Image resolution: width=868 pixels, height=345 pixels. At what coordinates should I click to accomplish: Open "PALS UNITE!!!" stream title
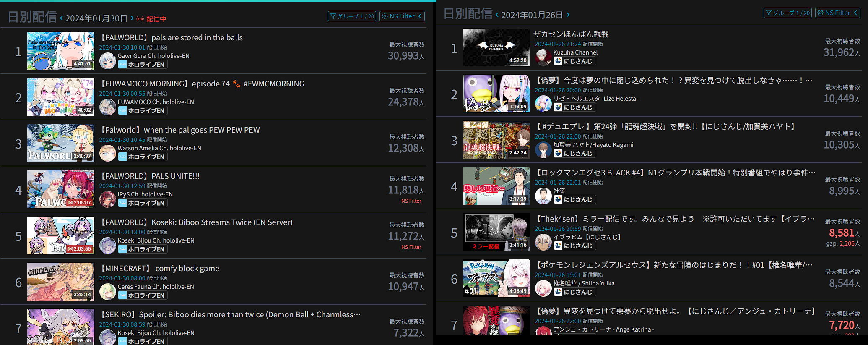tap(150, 176)
